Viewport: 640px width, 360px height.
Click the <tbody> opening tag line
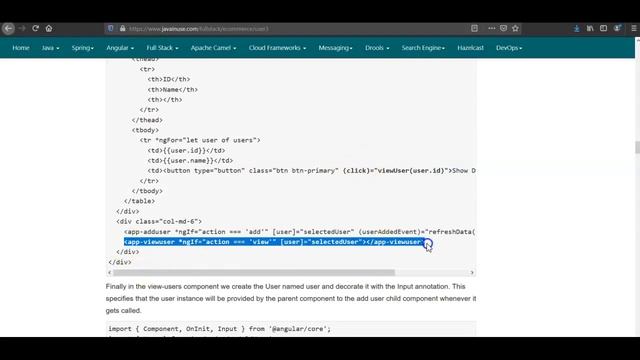point(145,130)
